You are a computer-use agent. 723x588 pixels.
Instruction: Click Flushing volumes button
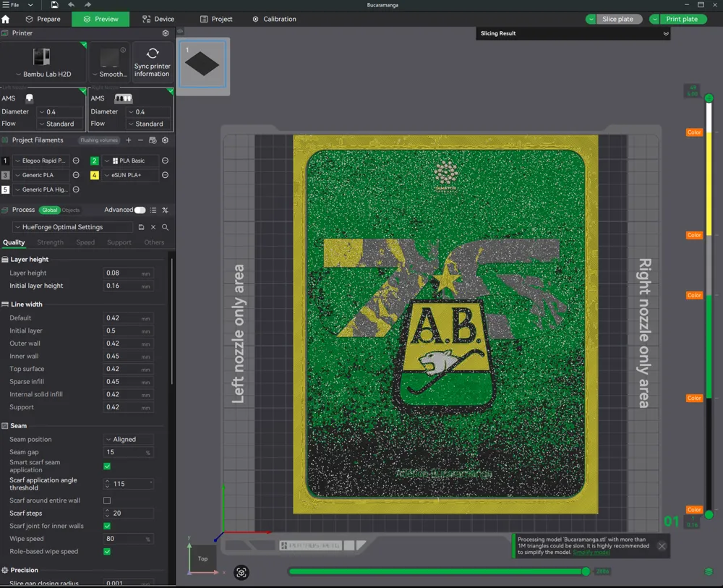click(99, 140)
